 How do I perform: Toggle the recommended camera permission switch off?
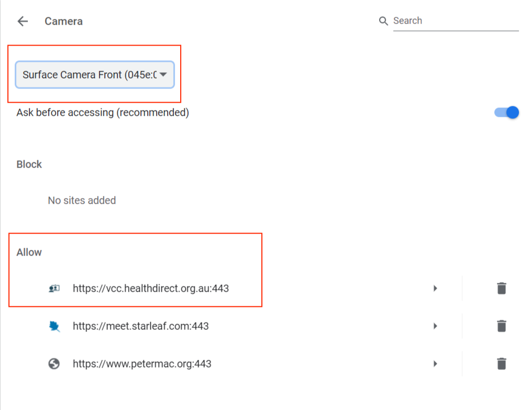click(506, 112)
